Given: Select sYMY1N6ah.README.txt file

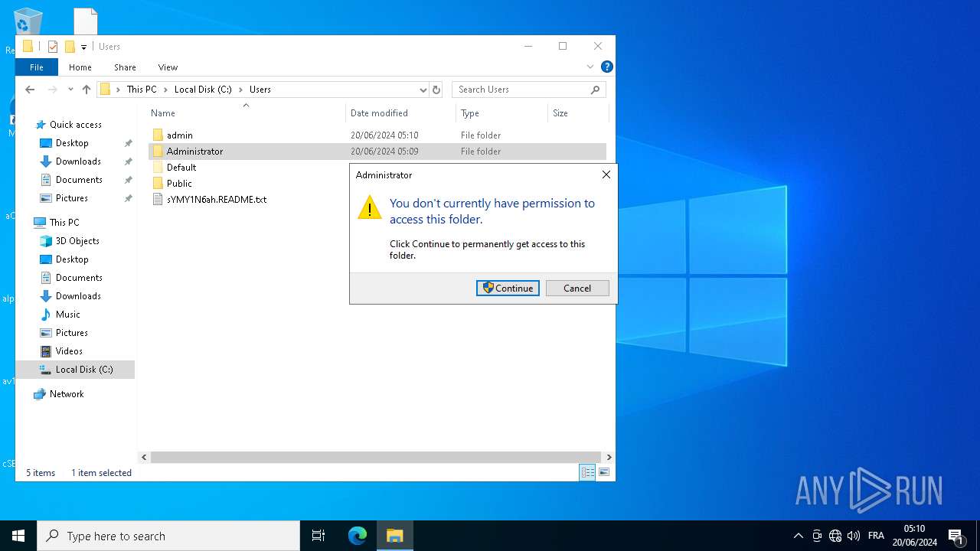Looking at the screenshot, I should pyautogui.click(x=217, y=200).
